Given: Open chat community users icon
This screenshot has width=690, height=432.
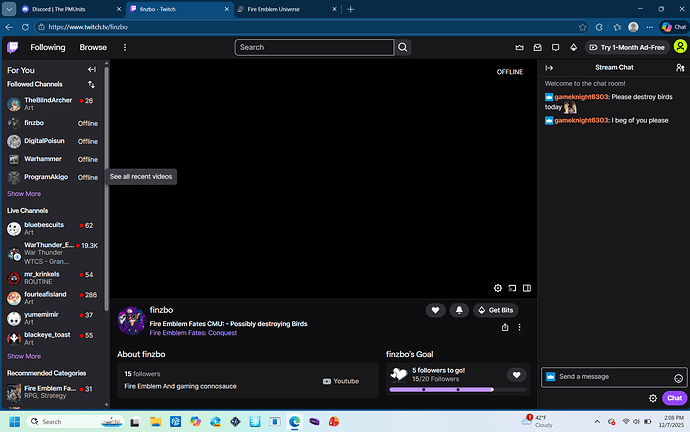Looking at the screenshot, I should (x=680, y=68).
